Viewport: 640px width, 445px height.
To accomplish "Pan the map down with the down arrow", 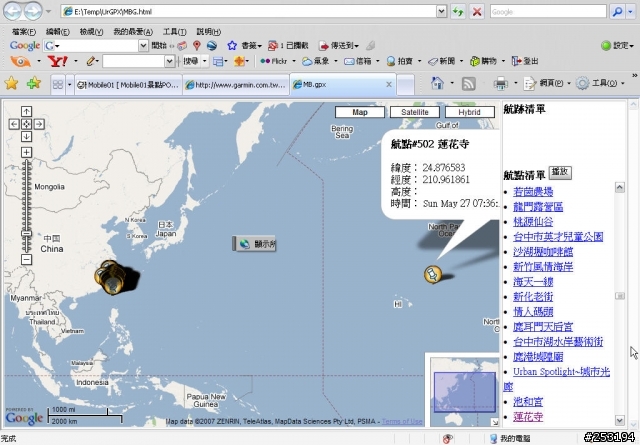I will (27, 136).
